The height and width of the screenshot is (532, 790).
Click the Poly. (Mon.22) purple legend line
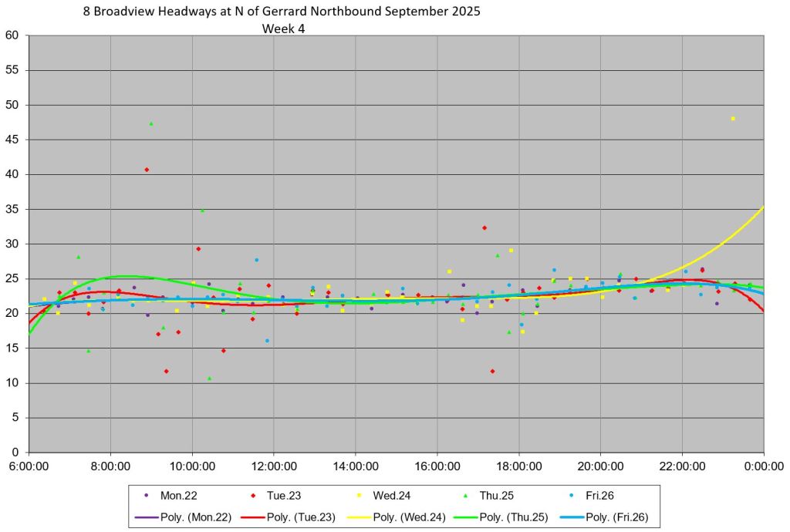click(147, 516)
